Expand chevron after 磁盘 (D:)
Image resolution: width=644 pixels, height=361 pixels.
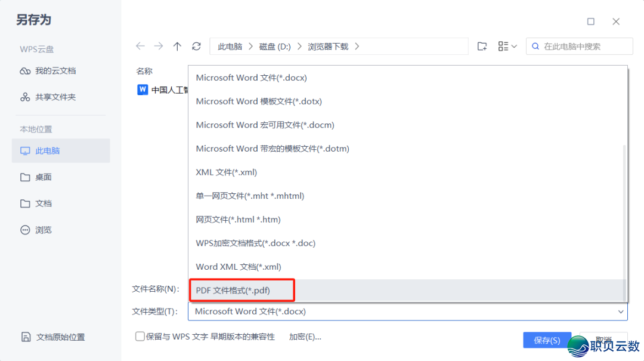click(x=299, y=47)
